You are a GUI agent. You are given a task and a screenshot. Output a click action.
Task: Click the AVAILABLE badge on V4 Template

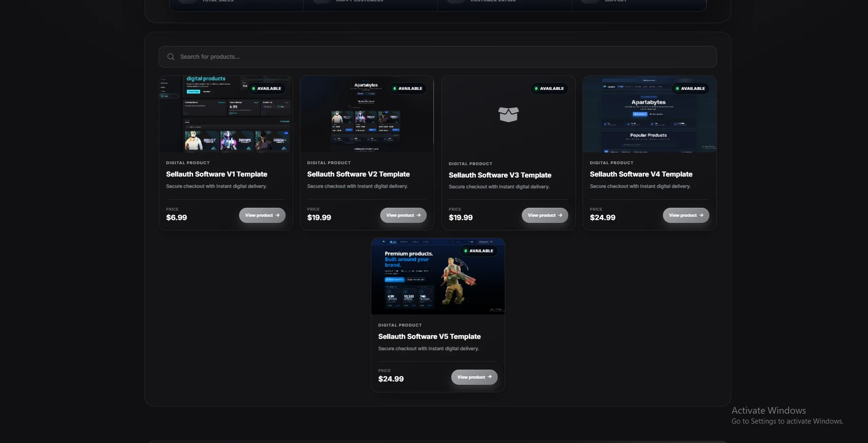(690, 89)
